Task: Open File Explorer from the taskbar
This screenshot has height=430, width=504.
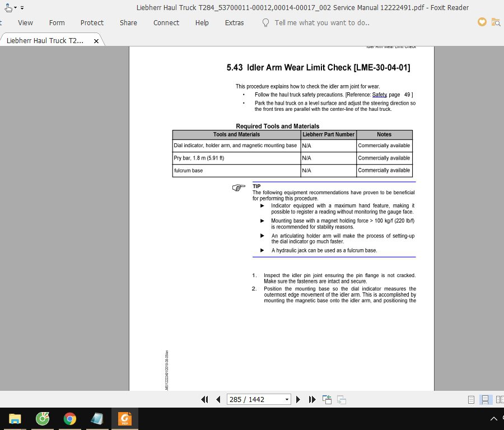Action: click(x=15, y=419)
